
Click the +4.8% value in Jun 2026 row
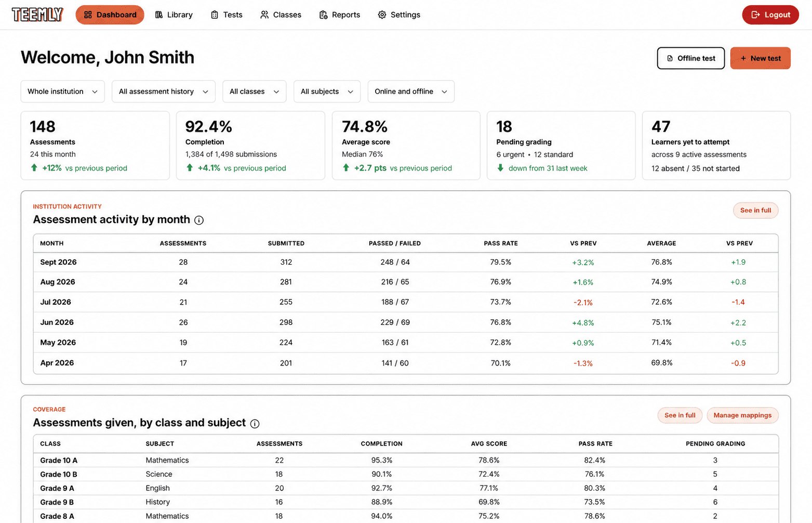(x=583, y=323)
